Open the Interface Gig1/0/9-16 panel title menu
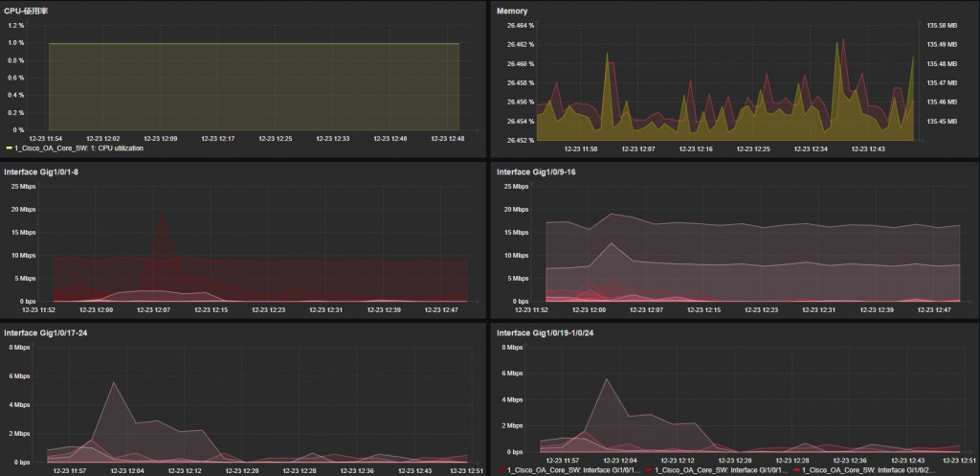Viewport: 980px width, 476px height. [536, 171]
